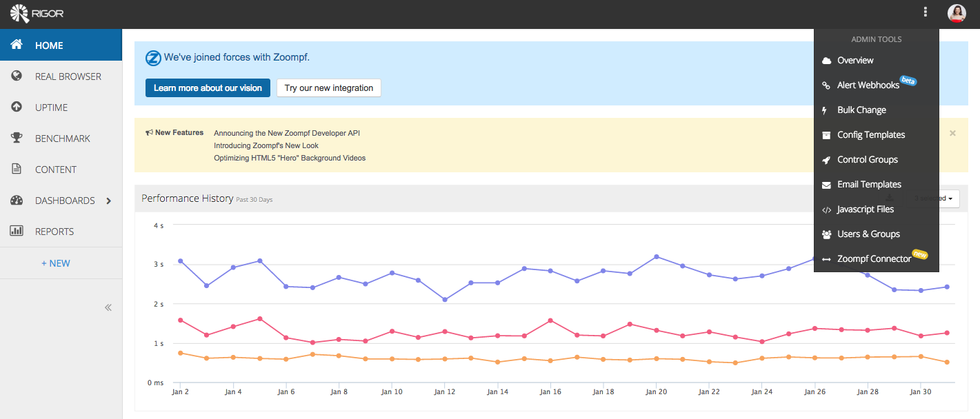The width and height of the screenshot is (980, 419).
Task: Open Uptime via its up-arrow icon
Action: [x=17, y=107]
